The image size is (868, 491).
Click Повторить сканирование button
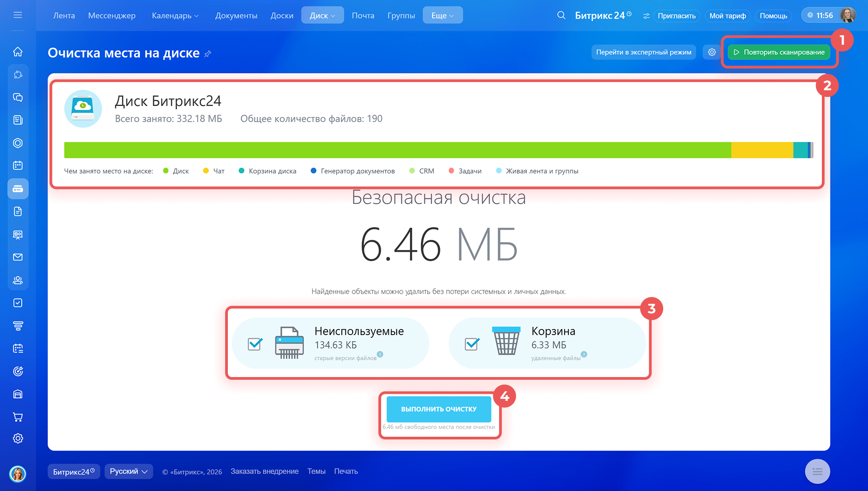click(779, 52)
